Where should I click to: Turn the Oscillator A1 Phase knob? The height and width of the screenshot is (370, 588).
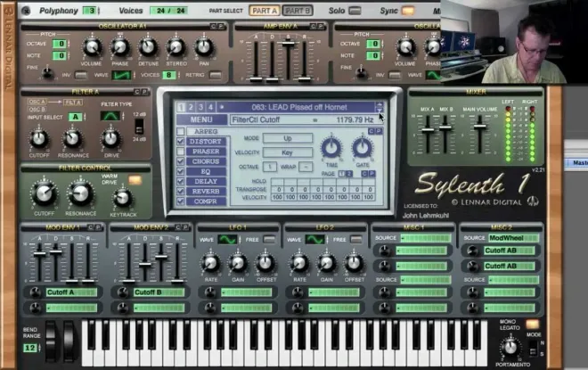coord(119,47)
